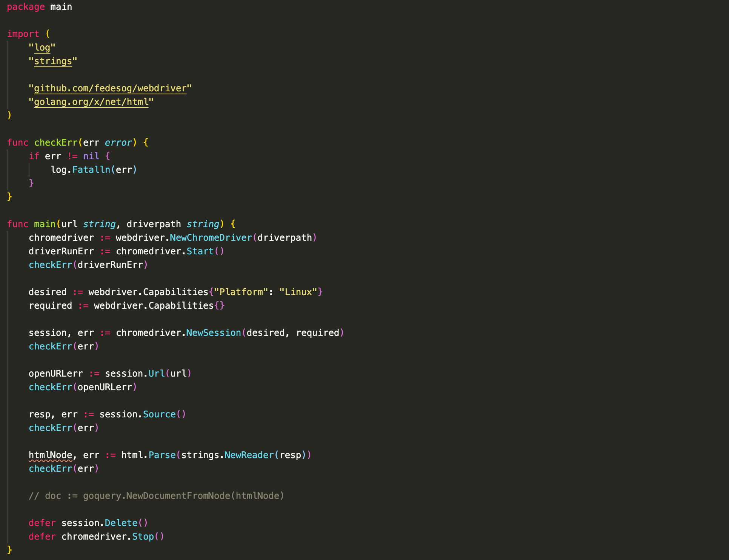The image size is (729, 560).
Task: Click the NewSession method call
Action: point(213,333)
